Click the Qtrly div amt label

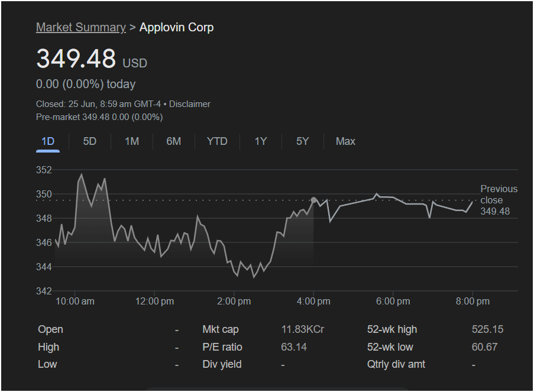[x=396, y=364]
